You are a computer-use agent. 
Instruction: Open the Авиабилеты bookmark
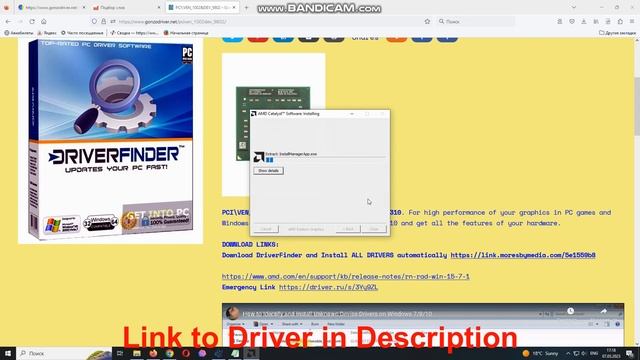tap(19, 33)
